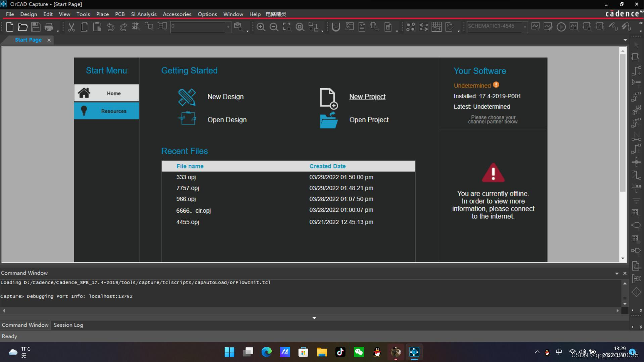Click the New Design link
This screenshot has height=362, width=644.
point(225,97)
